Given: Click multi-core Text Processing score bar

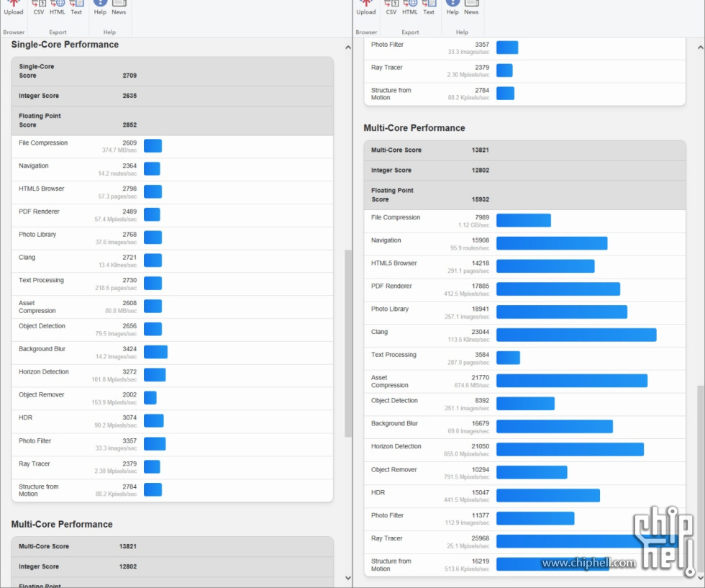Looking at the screenshot, I should click(x=508, y=358).
